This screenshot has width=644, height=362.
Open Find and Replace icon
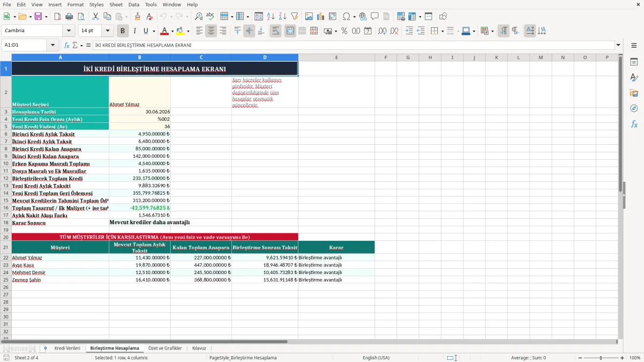pos(199,17)
